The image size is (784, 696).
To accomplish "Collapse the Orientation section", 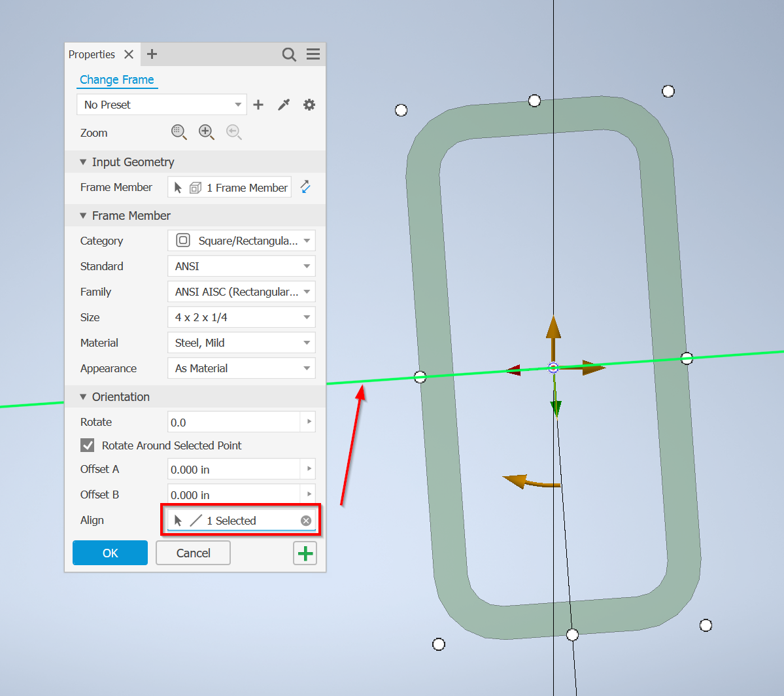I will [x=83, y=397].
